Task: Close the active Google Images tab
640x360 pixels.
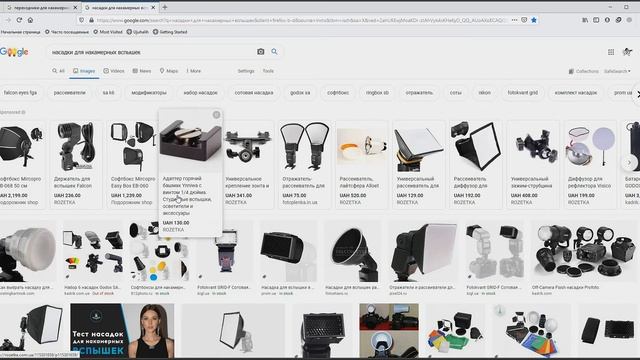Action: click(x=153, y=7)
